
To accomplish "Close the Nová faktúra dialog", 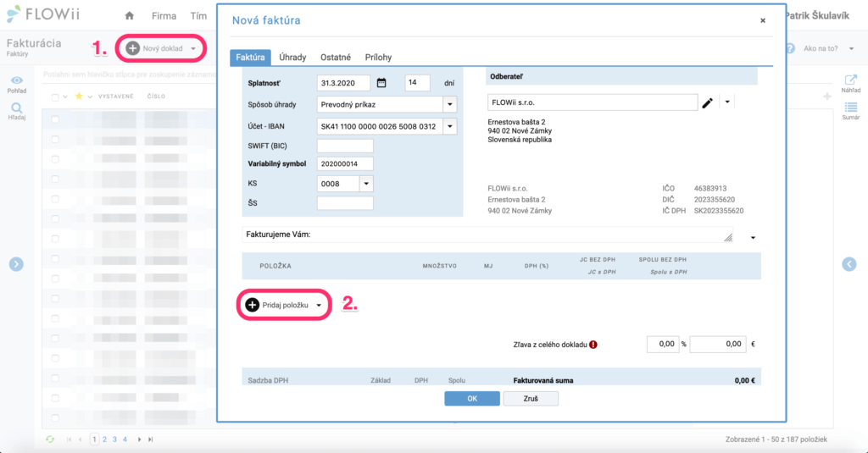I will point(763,20).
